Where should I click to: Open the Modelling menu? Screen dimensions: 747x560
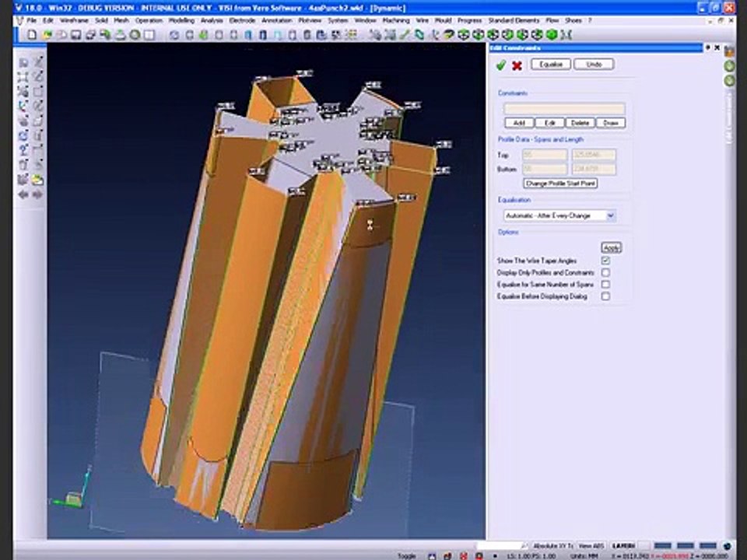coord(181,20)
